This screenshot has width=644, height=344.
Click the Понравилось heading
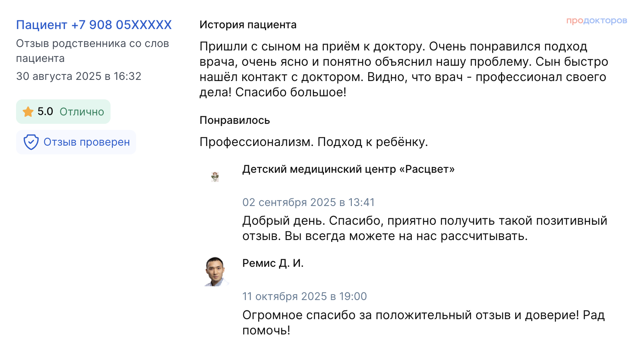pos(234,120)
